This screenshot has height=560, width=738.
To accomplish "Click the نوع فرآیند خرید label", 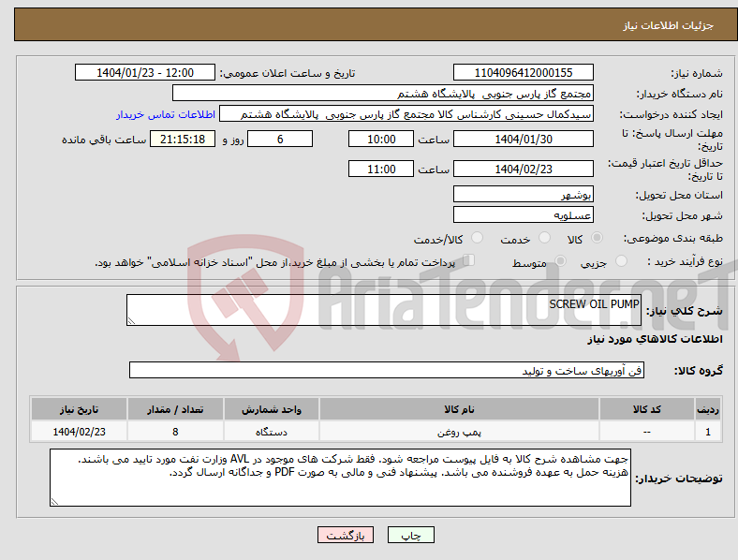I will [685, 261].
